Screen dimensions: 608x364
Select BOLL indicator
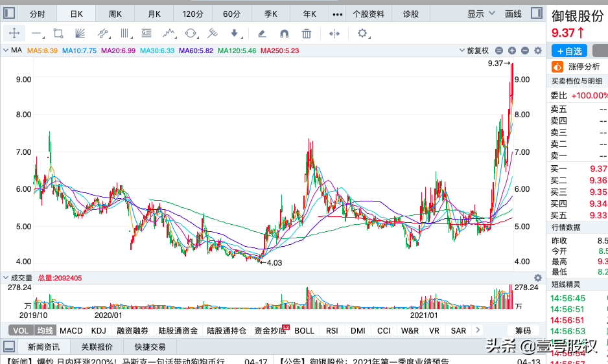[x=304, y=330]
